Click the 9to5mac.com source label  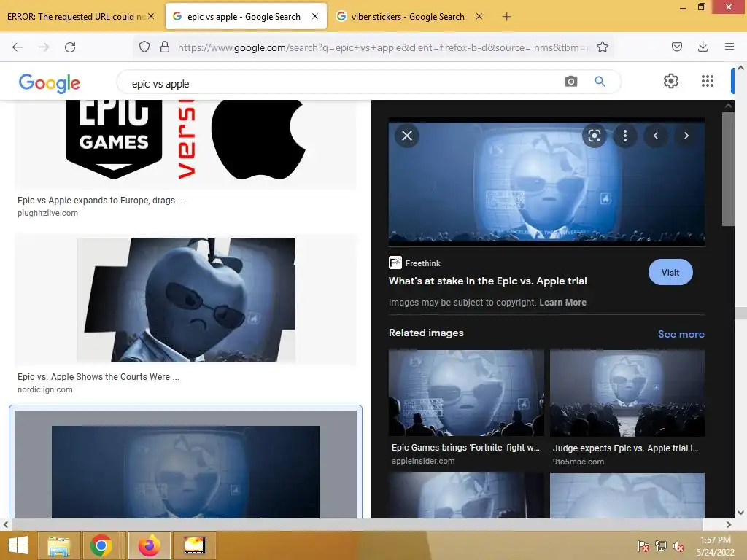coord(578,462)
